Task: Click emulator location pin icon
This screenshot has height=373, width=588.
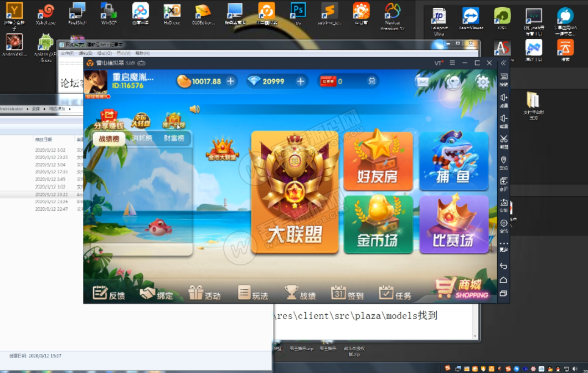Action: 504,162
